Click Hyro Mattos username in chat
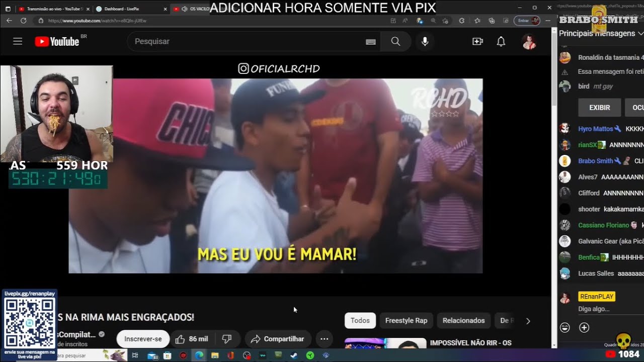This screenshot has width=644, height=362. [x=595, y=129]
